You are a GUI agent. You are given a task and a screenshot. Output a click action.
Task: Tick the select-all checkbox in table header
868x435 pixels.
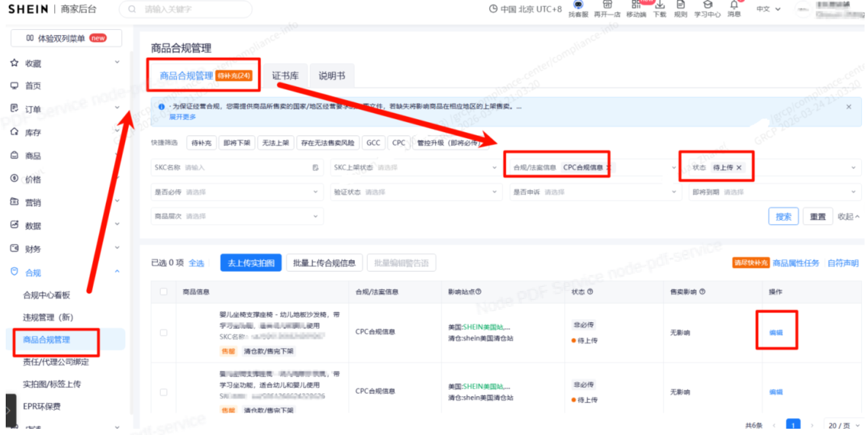[x=164, y=292]
